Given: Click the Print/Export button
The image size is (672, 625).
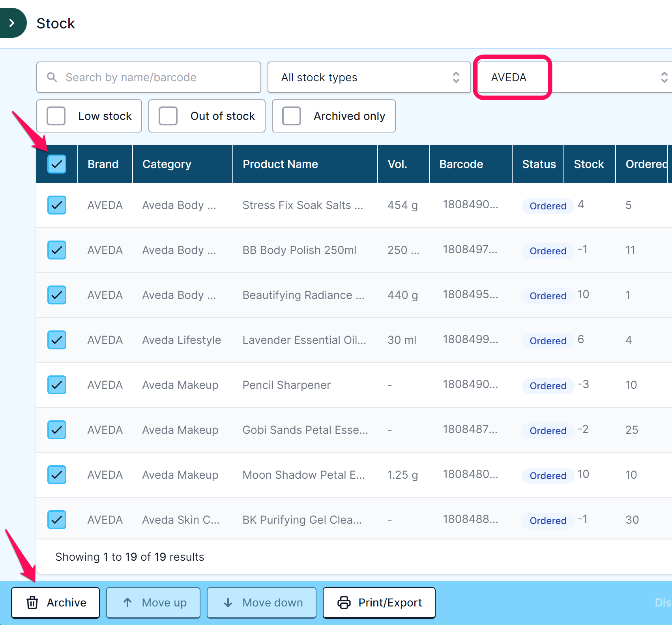Looking at the screenshot, I should tap(379, 603).
